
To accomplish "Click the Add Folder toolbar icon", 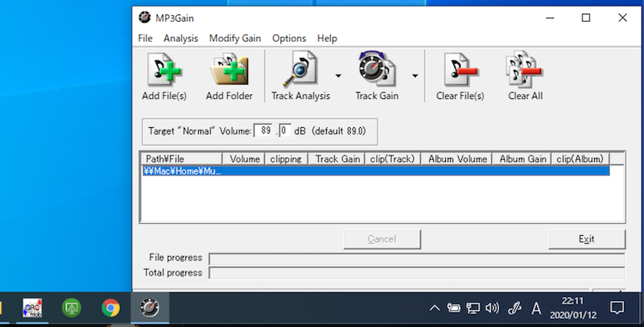I will [229, 72].
